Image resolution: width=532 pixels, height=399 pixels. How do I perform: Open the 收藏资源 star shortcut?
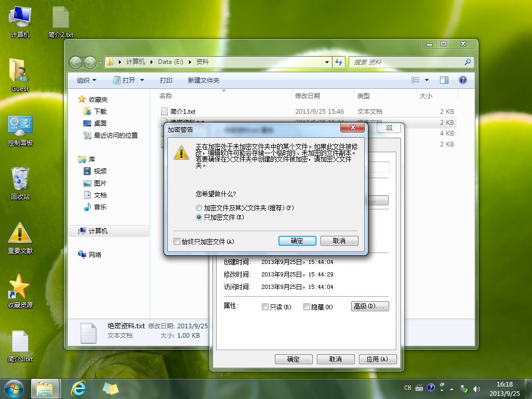click(x=20, y=291)
